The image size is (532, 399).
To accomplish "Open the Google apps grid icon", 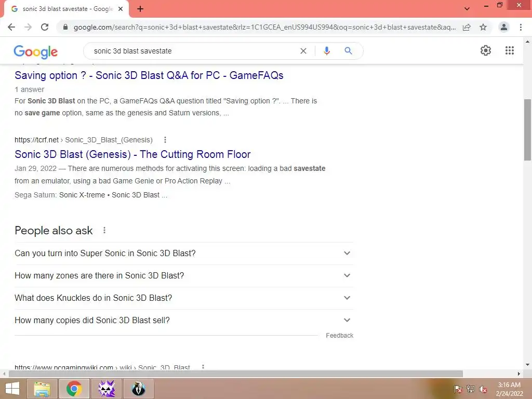I will 509,50.
